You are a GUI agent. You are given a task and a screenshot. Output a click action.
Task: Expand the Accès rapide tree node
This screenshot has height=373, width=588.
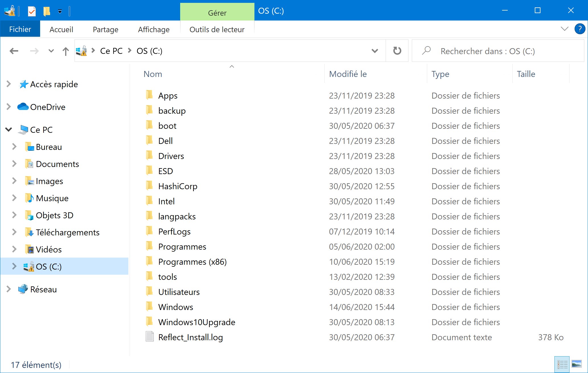9,84
